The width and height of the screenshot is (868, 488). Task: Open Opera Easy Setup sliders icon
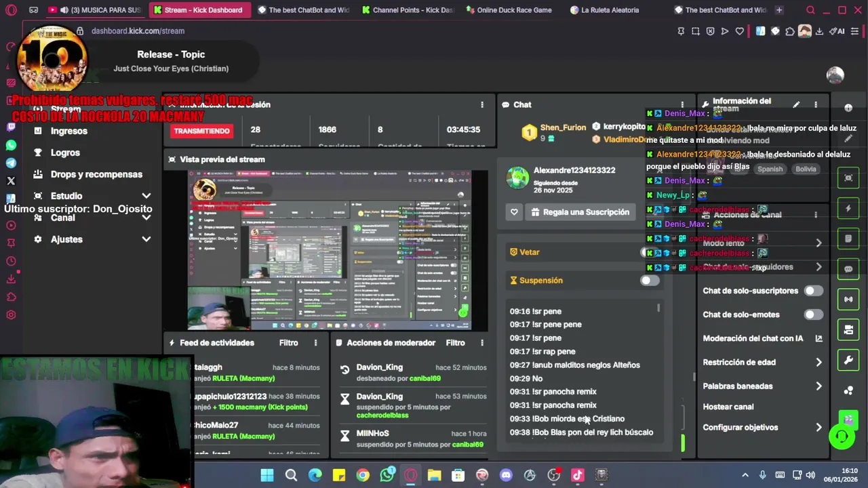pyautogui.click(x=856, y=31)
